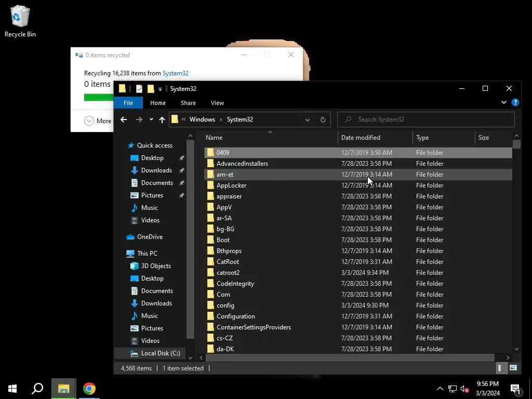This screenshot has height=399, width=532.
Task: Customize quick access toolbar dropdown
Action: (160, 89)
